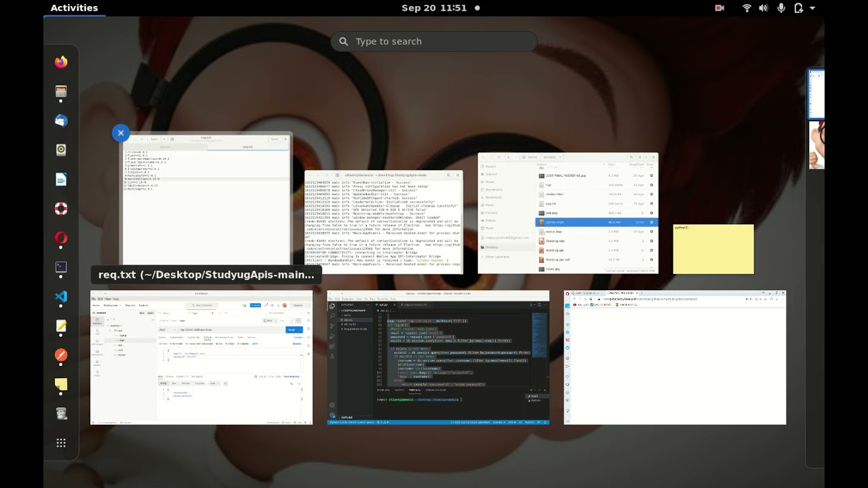
Task: Open Thunderbird mail from the dock
Action: tap(61, 121)
